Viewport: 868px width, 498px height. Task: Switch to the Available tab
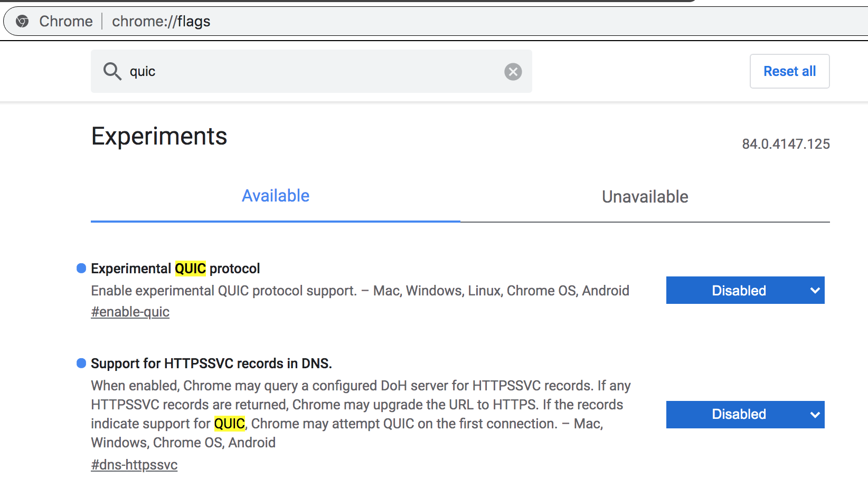tap(276, 196)
